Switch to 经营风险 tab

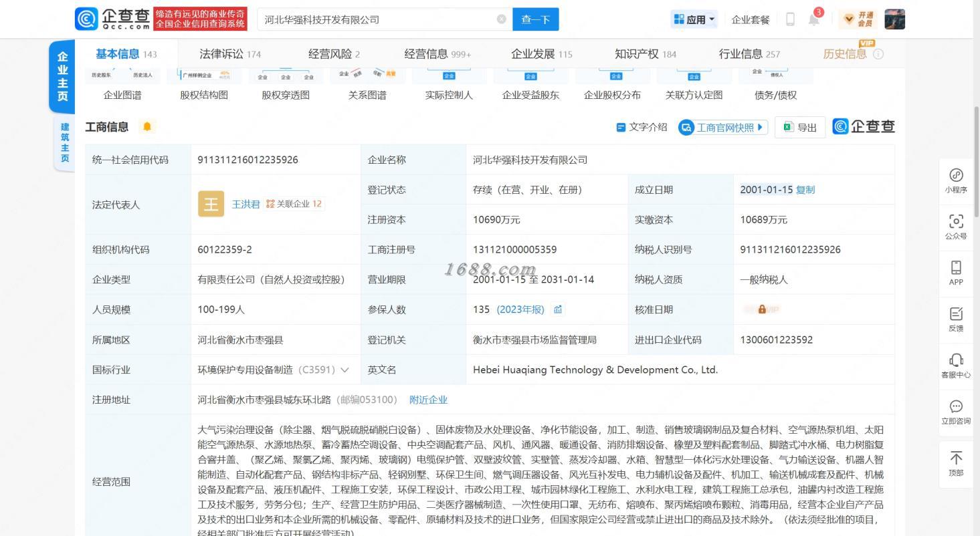334,54
